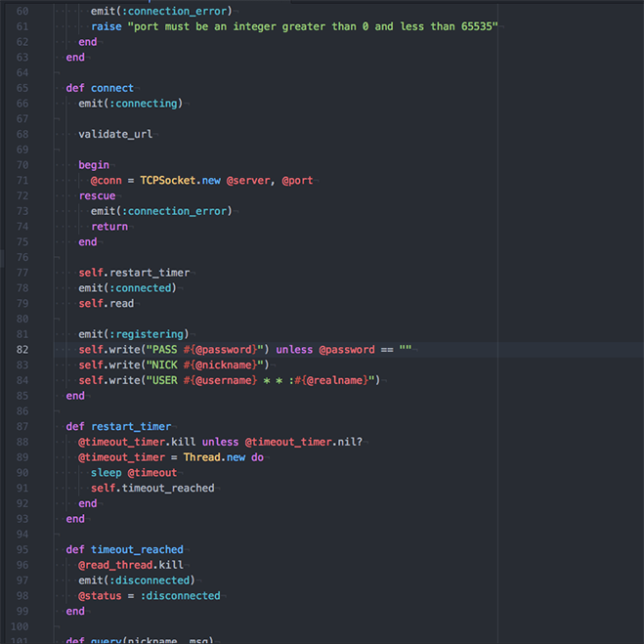Click the 'emit(:connecting)' call
This screenshot has width=644, height=644.
coord(131,104)
